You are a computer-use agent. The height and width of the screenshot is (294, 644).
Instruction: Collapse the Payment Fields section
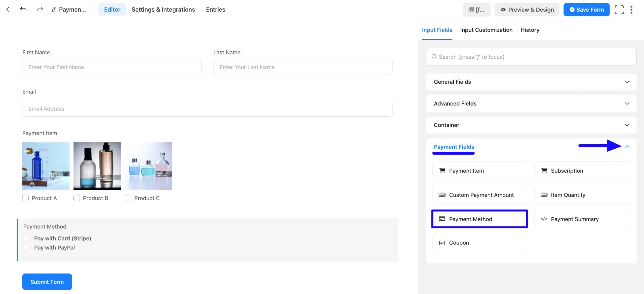[627, 147]
